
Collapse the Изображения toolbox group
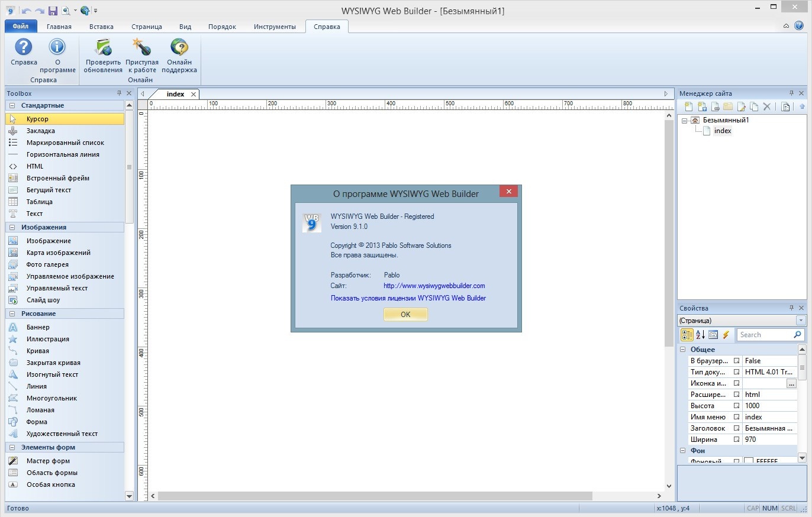[x=12, y=227]
